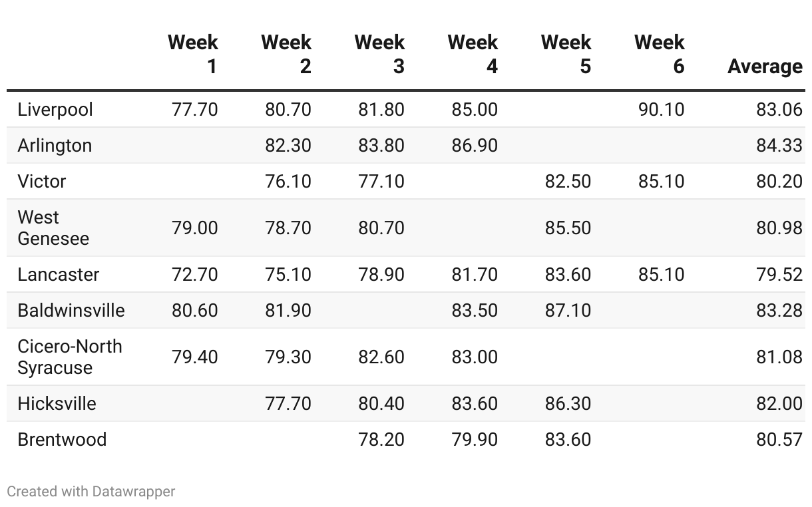
Task: Click the West Genesee row label
Action: point(53,228)
